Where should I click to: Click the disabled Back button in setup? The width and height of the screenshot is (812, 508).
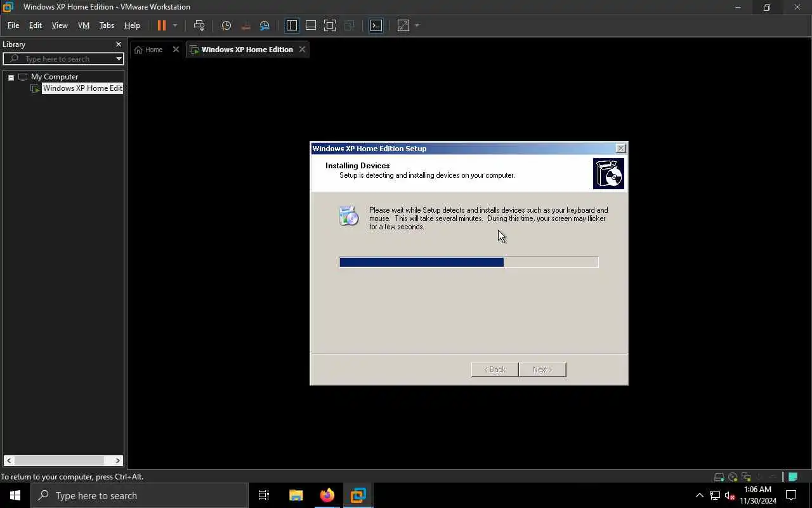point(495,370)
